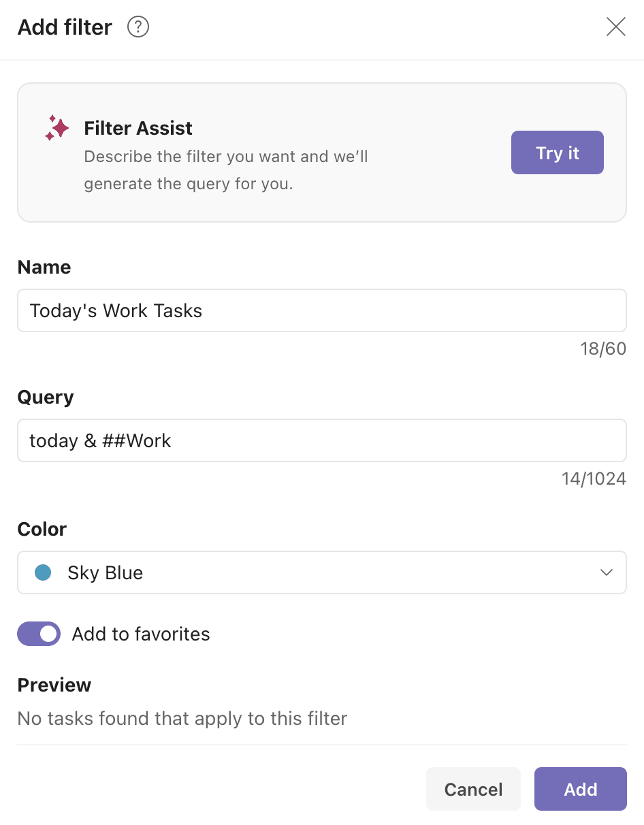Click the Sky Blue color dot
The image size is (644, 825).
[x=44, y=573]
